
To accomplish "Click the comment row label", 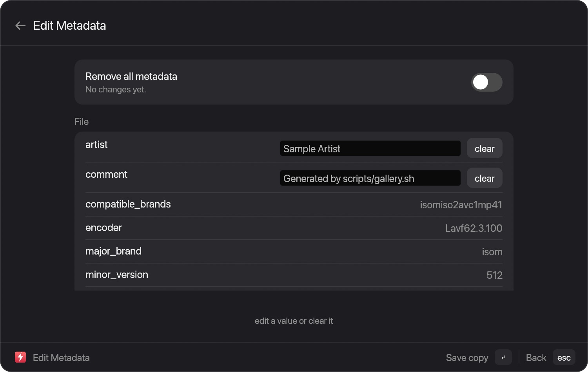I will tap(106, 175).
